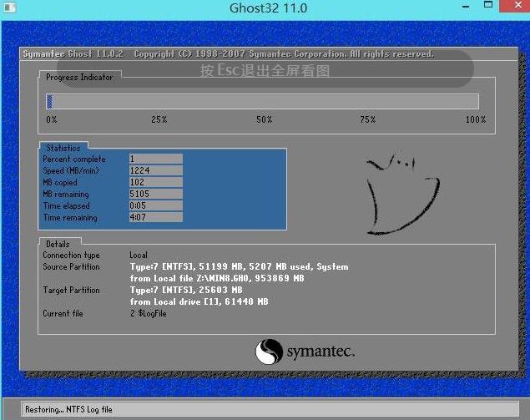Click the 50% progress marker
The height and width of the screenshot is (420, 530).
click(x=264, y=119)
